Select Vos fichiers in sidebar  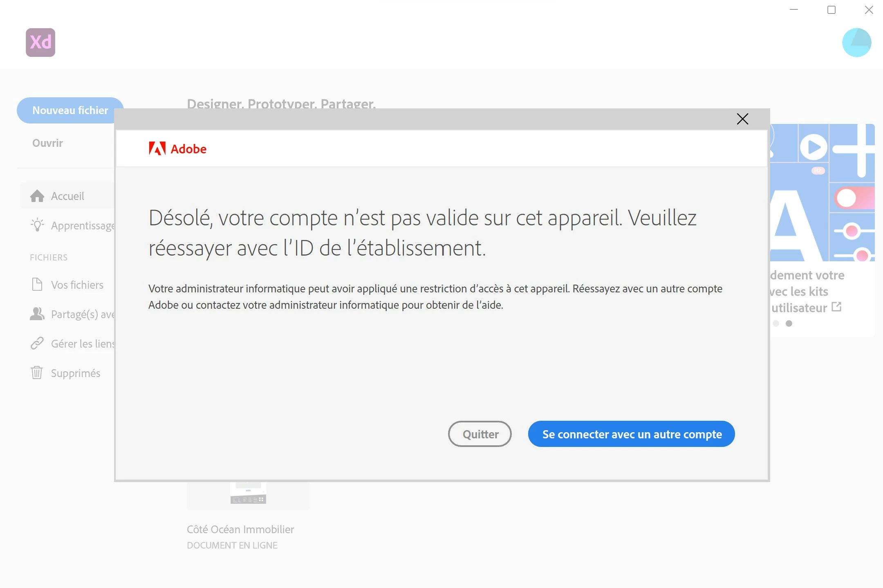click(x=77, y=285)
